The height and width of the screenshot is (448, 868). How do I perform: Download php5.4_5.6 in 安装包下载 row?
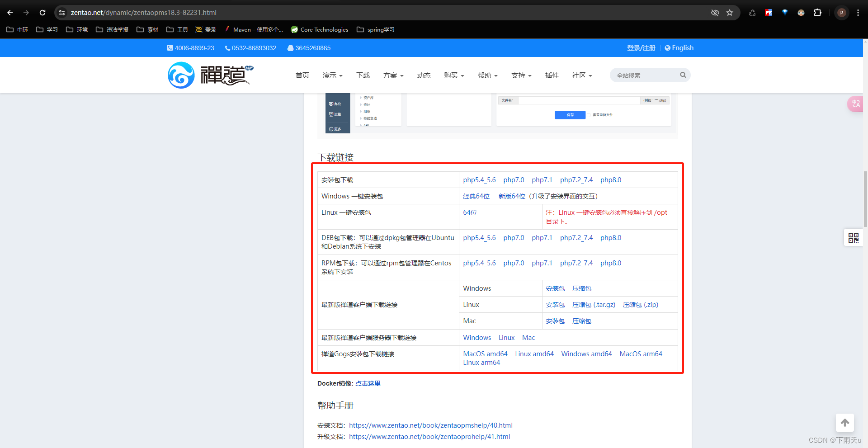click(x=479, y=180)
